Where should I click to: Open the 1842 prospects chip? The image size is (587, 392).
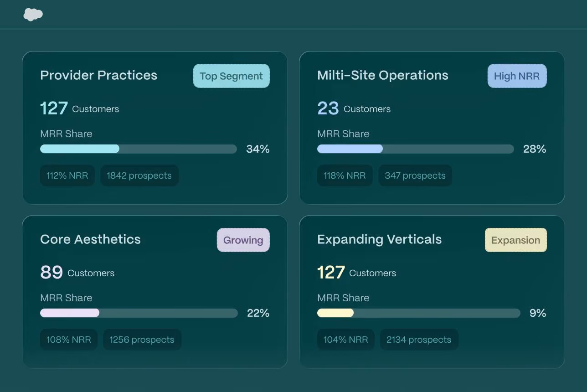[x=139, y=175]
